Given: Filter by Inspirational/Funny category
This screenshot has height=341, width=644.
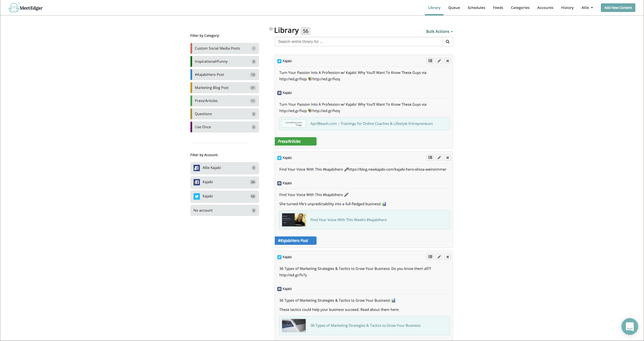Looking at the screenshot, I should (224, 61).
